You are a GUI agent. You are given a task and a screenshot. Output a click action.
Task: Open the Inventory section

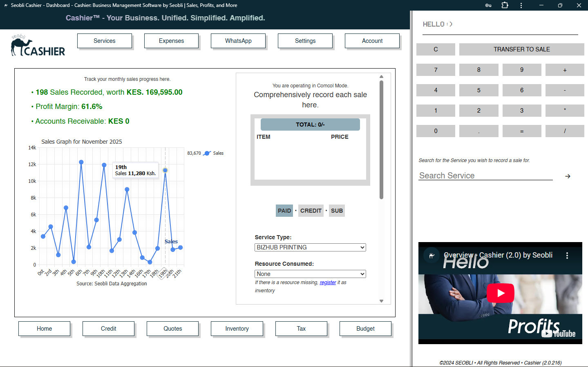tap(237, 329)
